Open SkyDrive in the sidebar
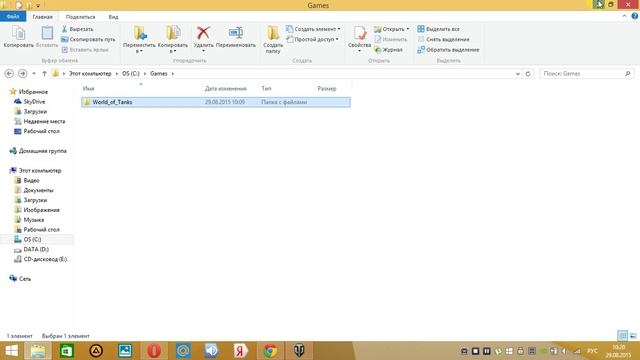 (29, 102)
